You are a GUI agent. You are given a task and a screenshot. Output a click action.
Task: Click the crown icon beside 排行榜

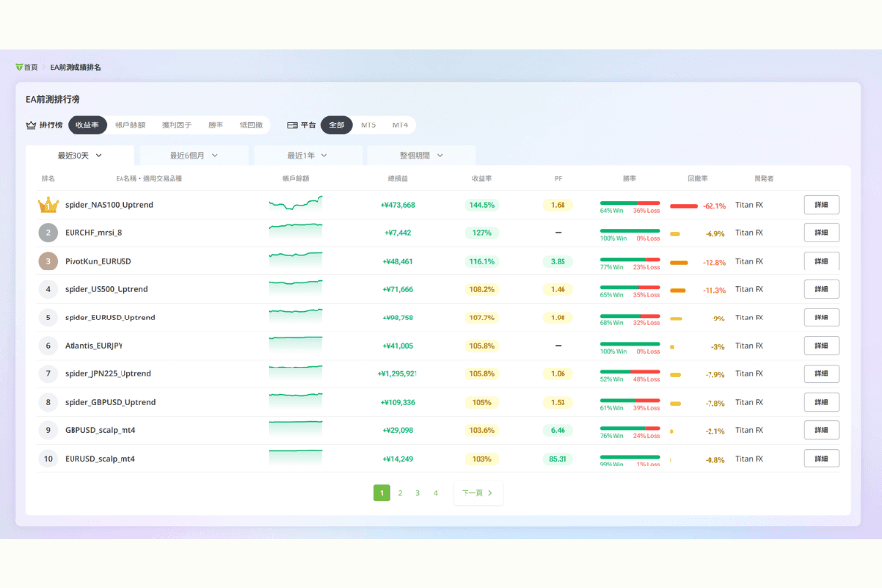(31, 125)
